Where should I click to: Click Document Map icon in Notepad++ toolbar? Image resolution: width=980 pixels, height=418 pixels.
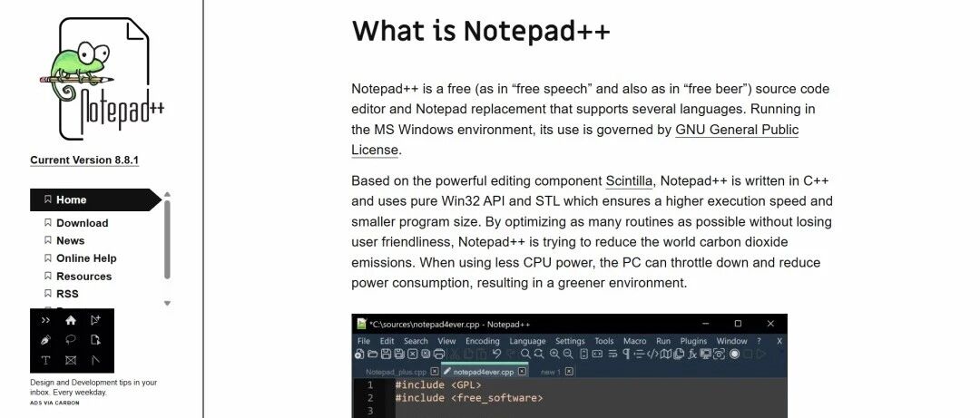666,354
